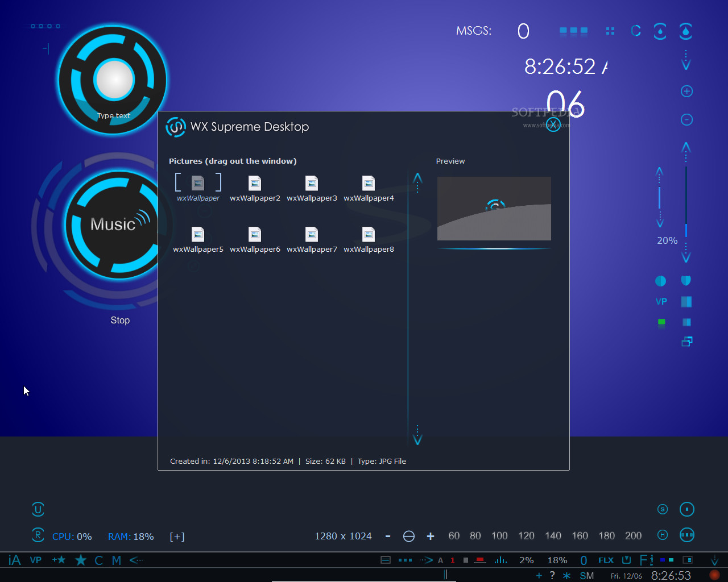Click the VP label on right panel
Image resolution: width=728 pixels, height=582 pixels.
coord(661,302)
